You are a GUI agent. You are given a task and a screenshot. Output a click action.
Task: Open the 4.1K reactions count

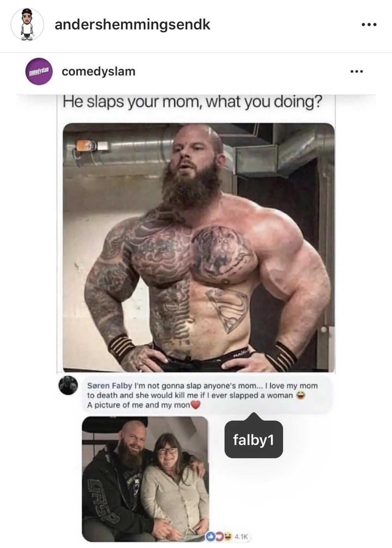pyautogui.click(x=241, y=537)
